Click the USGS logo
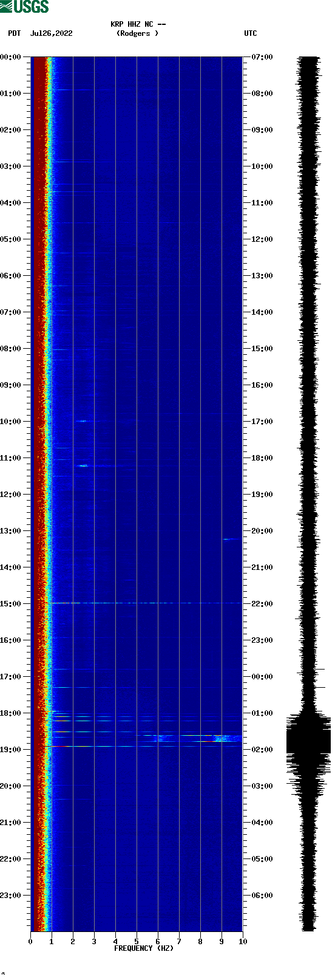Screen dimensions: 335x980 tap(24, 7)
